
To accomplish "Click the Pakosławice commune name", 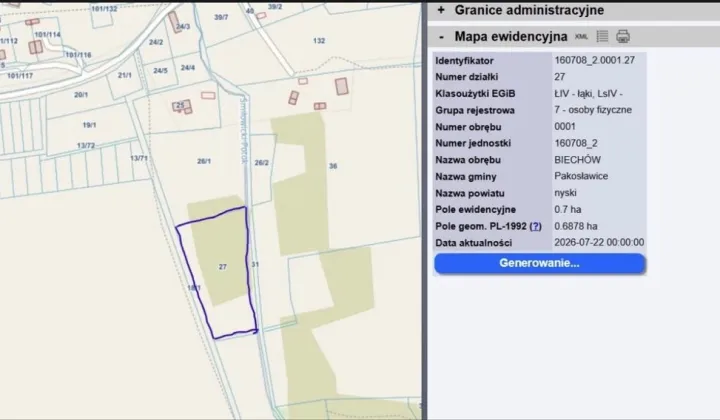I will click(581, 176).
